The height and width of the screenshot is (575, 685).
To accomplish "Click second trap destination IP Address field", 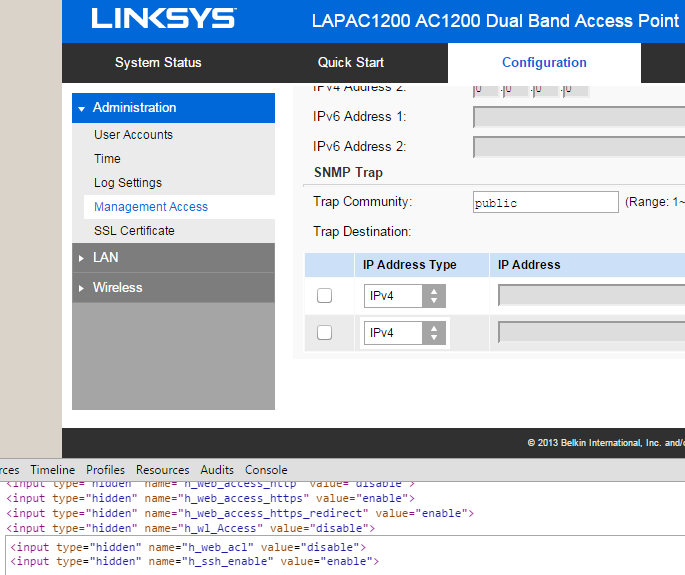I will point(592,333).
